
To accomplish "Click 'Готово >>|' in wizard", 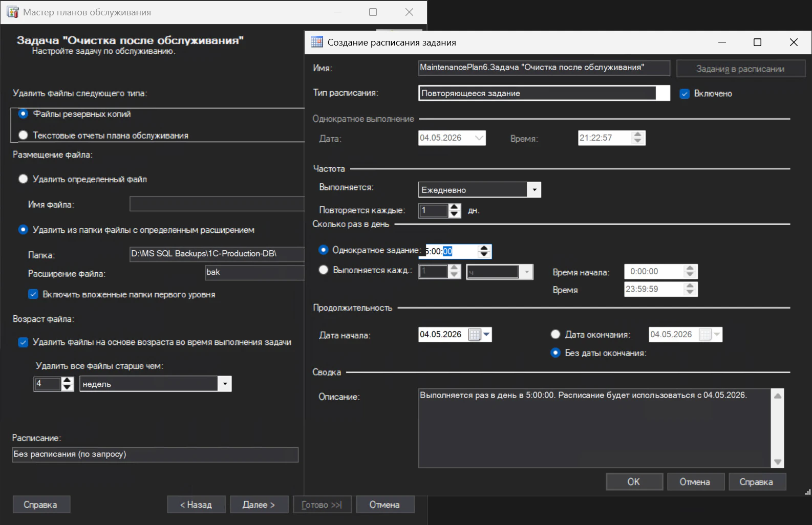I will (322, 505).
